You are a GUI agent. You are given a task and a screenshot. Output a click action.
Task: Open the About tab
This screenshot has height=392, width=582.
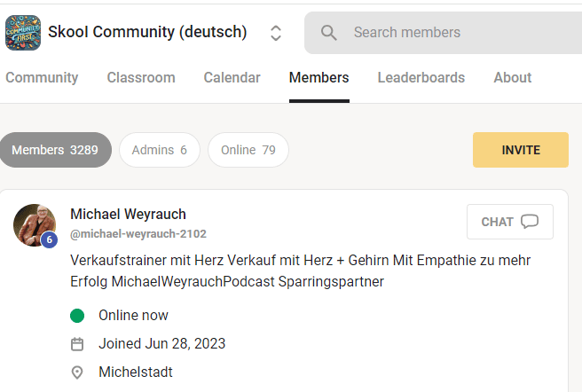(512, 77)
